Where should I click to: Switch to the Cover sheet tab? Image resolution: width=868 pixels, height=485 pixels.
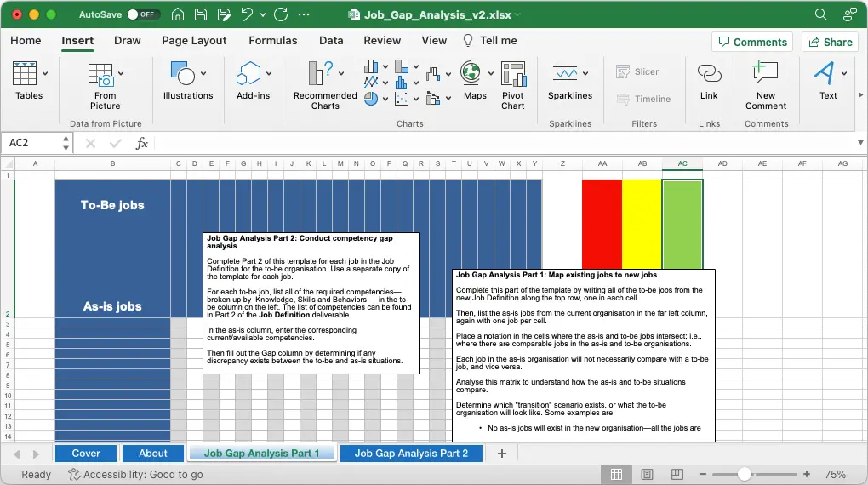pos(86,453)
